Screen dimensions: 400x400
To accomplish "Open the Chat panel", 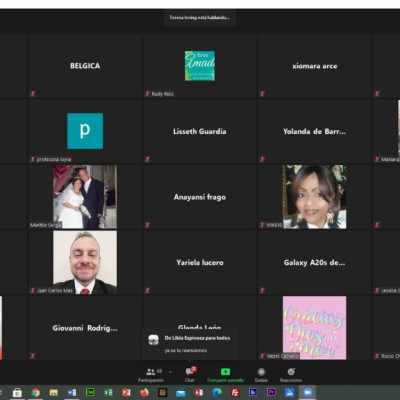I will coord(190,375).
